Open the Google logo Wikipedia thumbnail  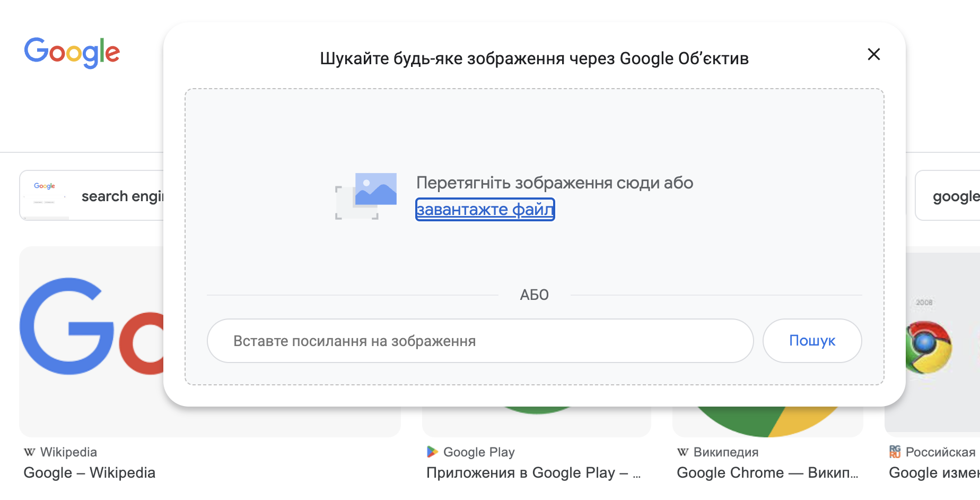coord(92,341)
